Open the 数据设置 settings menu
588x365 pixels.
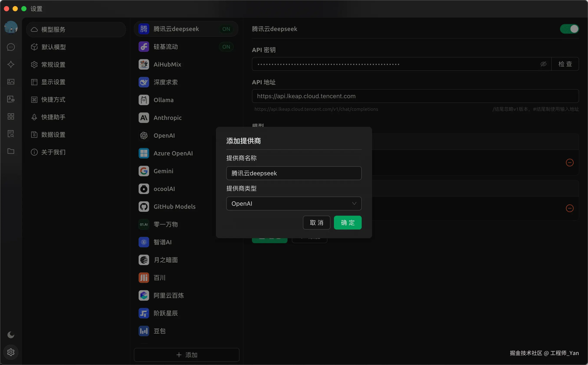click(53, 135)
